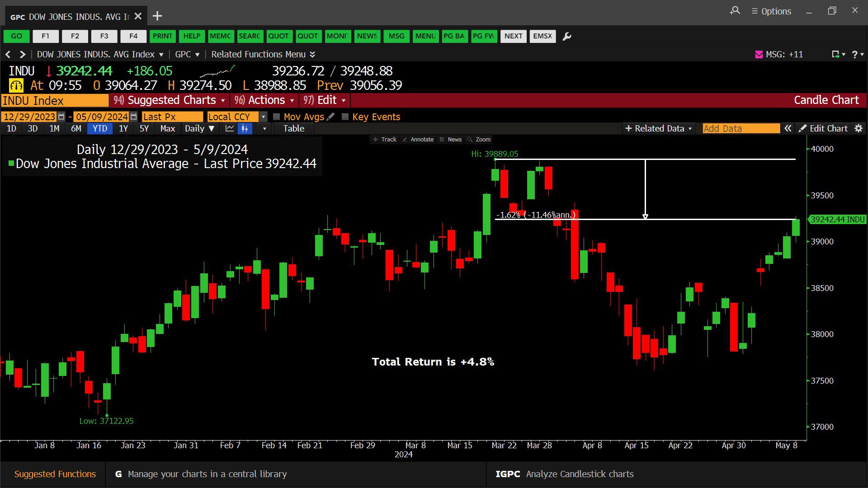Edit moving averages with the pencil icon

coord(331,117)
